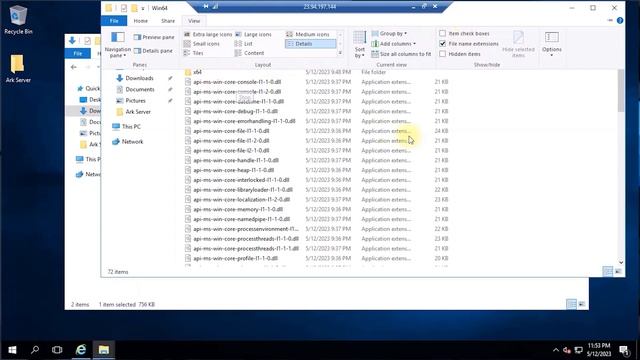Select List layout
Screen dimensions: 640x360
click(x=244, y=44)
